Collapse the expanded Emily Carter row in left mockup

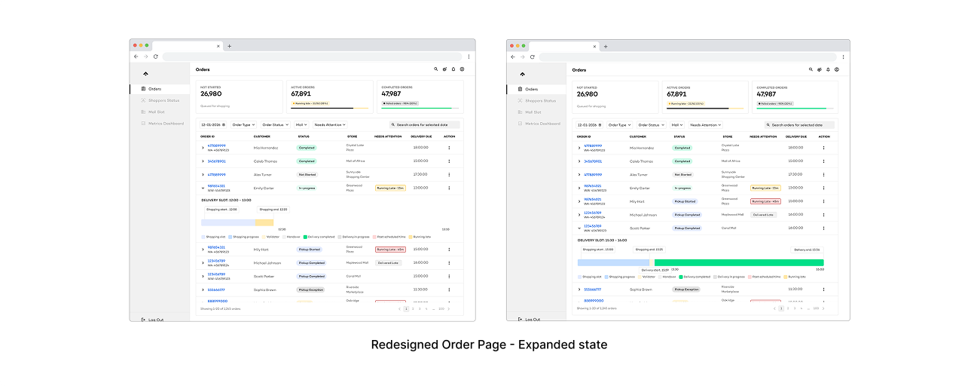(x=203, y=188)
